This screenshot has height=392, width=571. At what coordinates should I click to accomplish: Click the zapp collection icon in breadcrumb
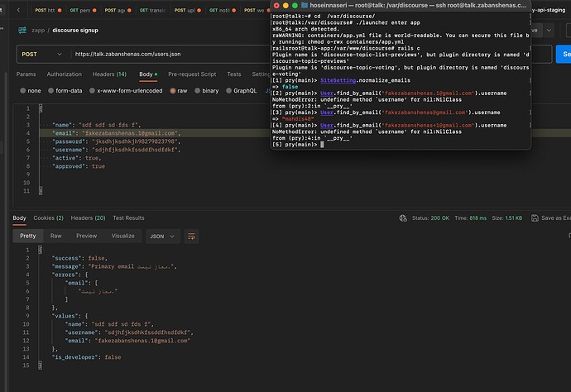pos(22,31)
